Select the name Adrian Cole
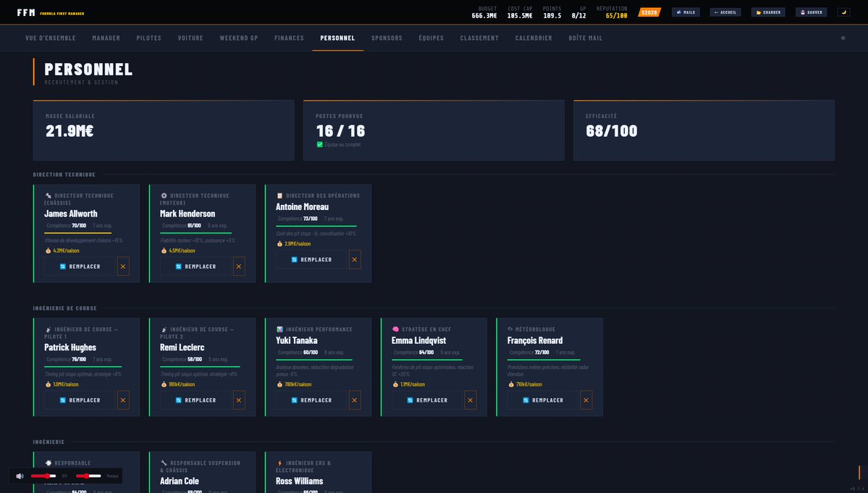Screen dimensions: 868x493 (180, 481)
